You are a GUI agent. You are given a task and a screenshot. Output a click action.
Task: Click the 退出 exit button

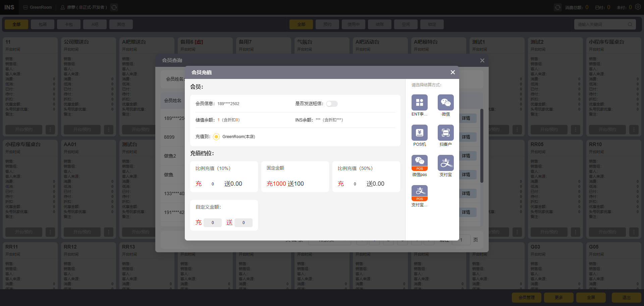pyautogui.click(x=627, y=298)
